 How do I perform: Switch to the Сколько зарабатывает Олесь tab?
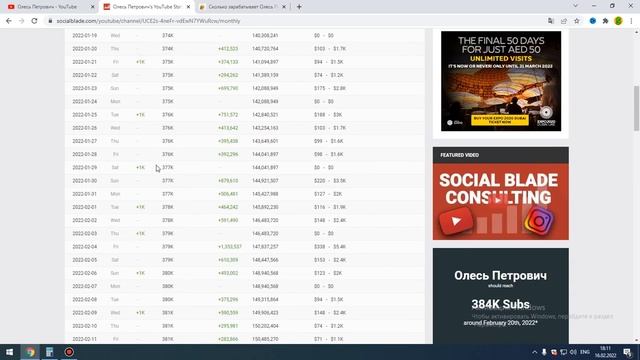click(242, 7)
